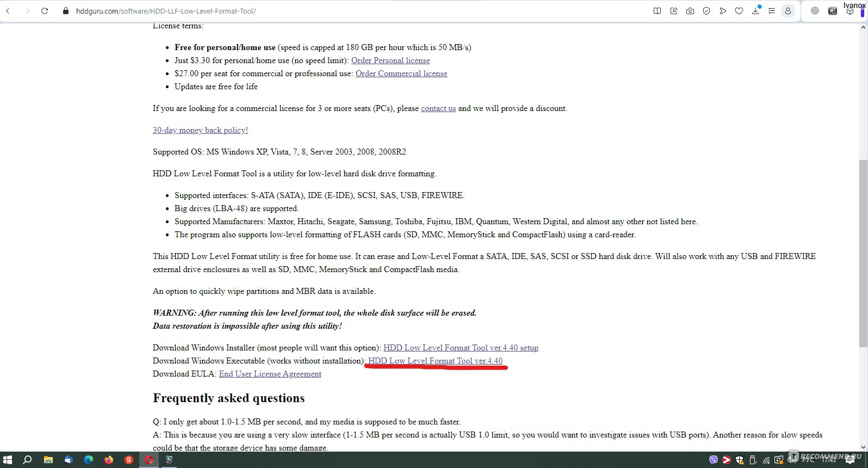Open Windows taskbar search
This screenshot has height=468, width=868.
27,460
